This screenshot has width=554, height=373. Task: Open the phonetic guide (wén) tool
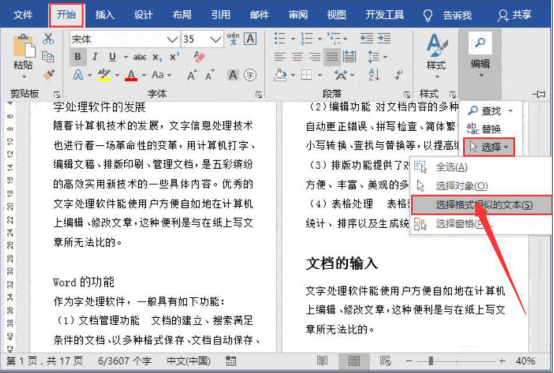233,39
